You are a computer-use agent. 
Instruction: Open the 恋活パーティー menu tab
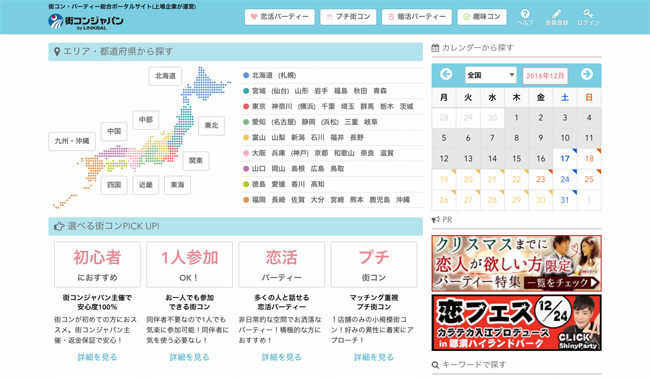[279, 17]
